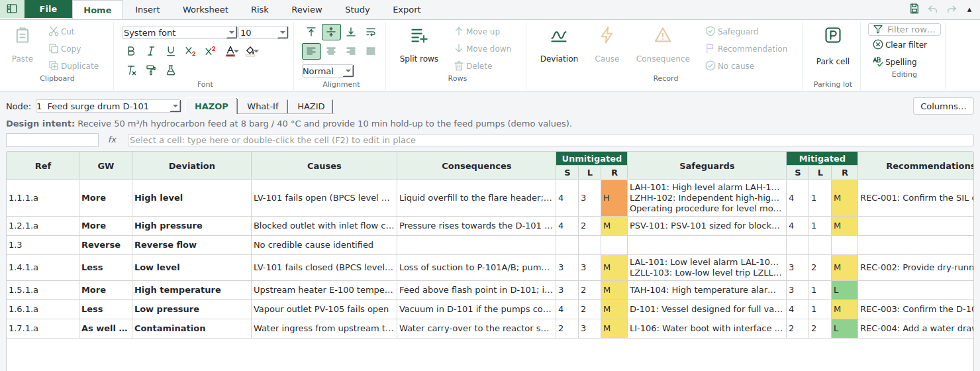Switch to the Insert ribbon tab
980x371 pixels.
148,9
